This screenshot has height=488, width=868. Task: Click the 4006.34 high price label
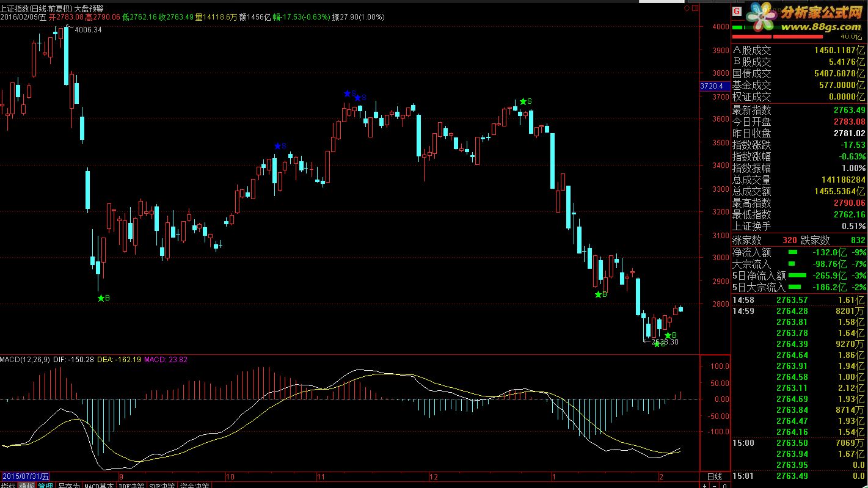pyautogui.click(x=88, y=30)
